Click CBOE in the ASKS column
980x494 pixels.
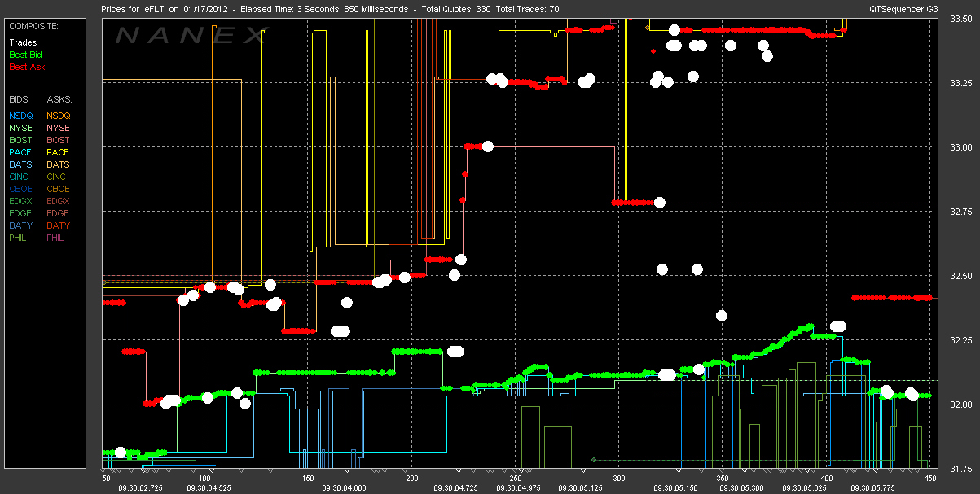(x=59, y=189)
